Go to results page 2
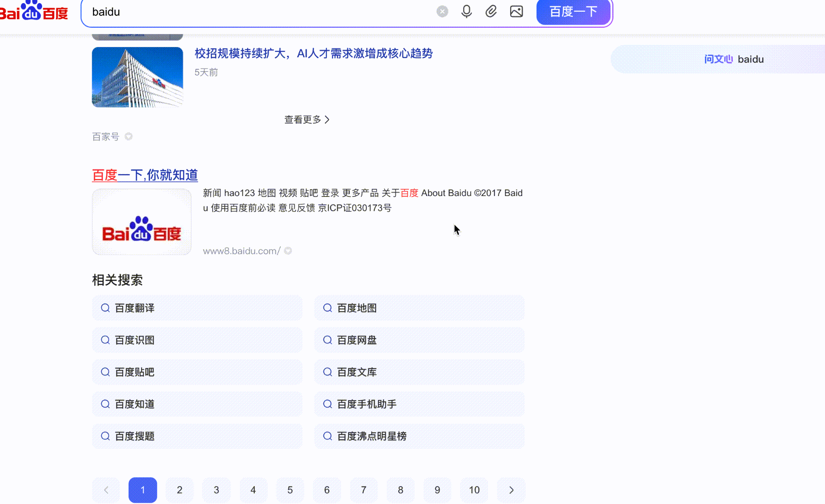This screenshot has height=504, width=825. pyautogui.click(x=180, y=490)
